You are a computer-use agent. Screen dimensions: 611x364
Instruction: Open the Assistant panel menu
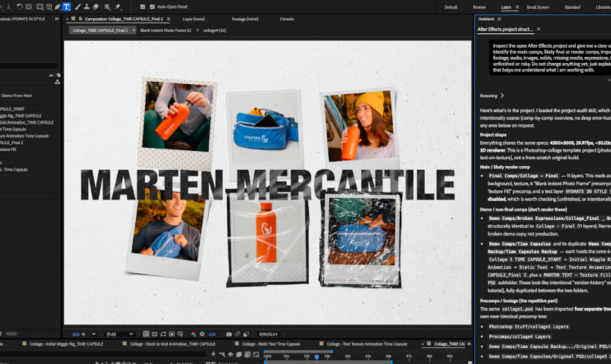(x=499, y=19)
